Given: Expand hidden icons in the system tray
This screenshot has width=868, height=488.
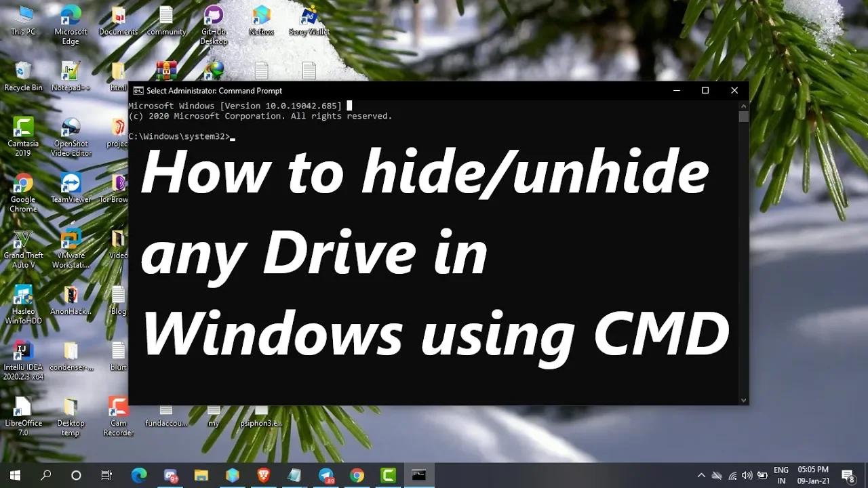Looking at the screenshot, I should coord(702,475).
